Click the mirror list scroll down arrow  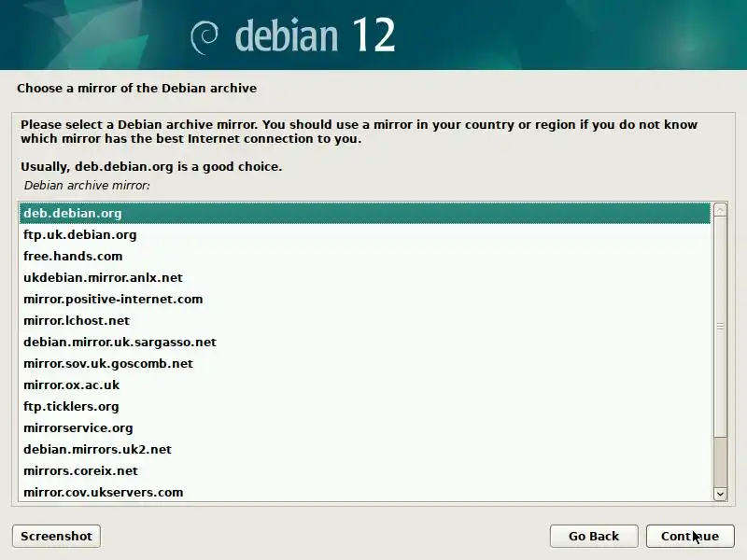point(720,494)
